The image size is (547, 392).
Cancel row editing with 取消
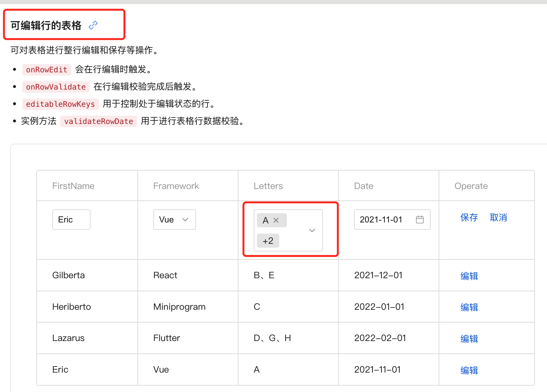(499, 218)
